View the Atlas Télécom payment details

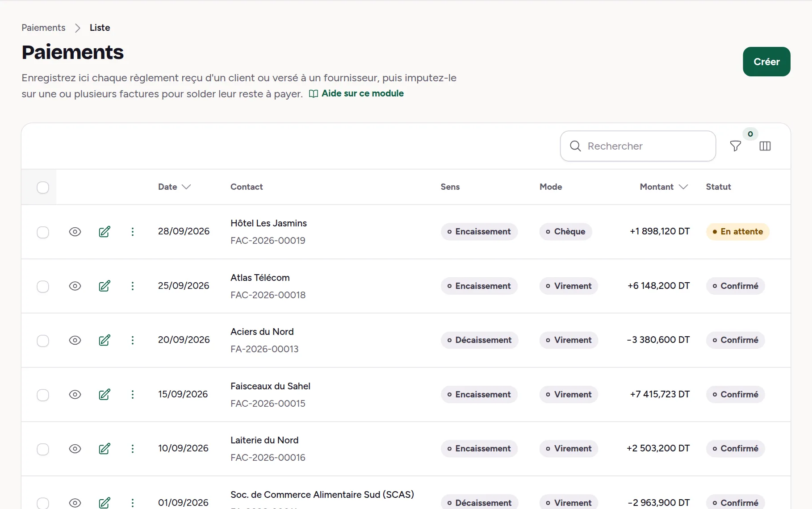point(75,286)
